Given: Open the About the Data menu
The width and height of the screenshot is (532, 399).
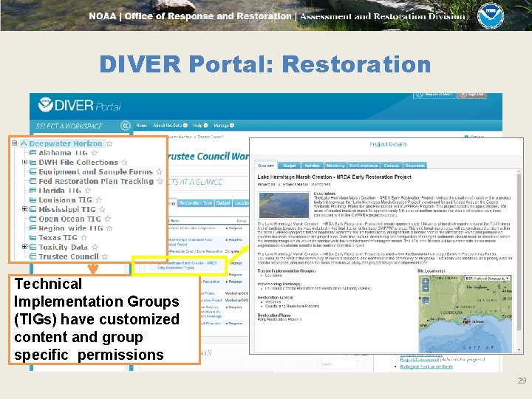Looking at the screenshot, I should (170, 125).
